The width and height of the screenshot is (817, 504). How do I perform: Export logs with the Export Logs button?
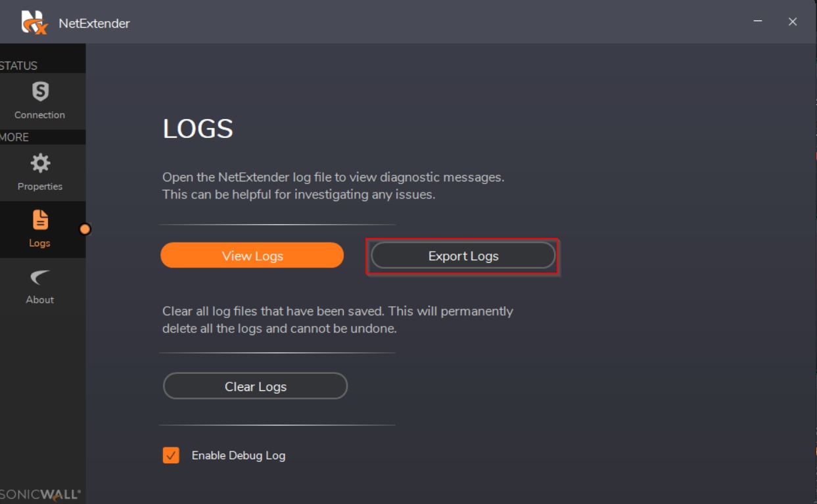point(463,256)
